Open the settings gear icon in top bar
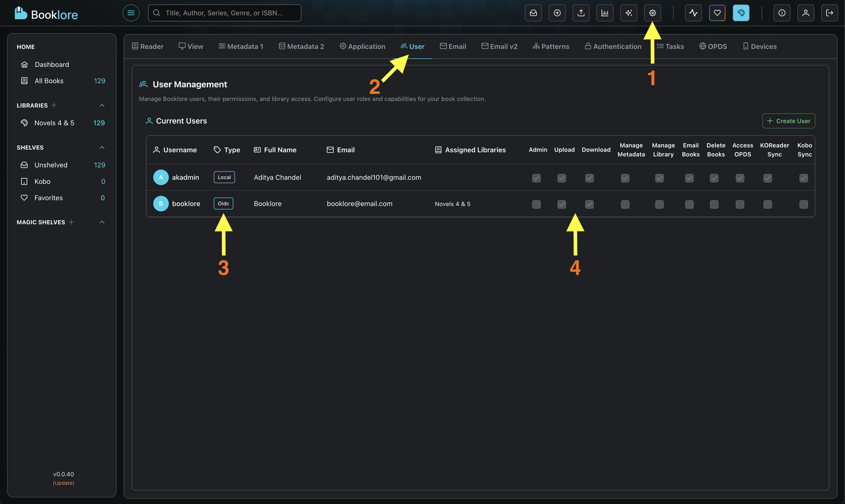The width and height of the screenshot is (845, 504). pyautogui.click(x=652, y=13)
